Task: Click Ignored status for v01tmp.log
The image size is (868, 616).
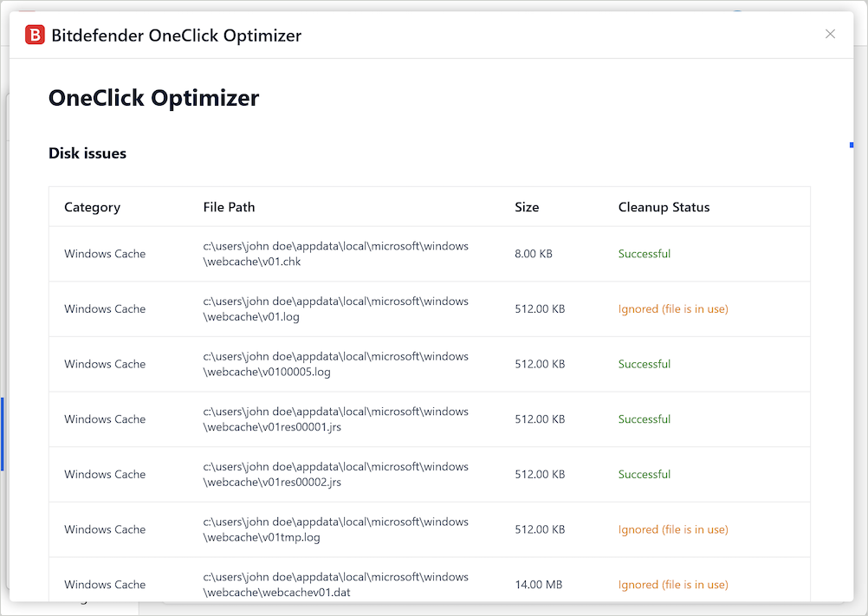Action: 673,529
